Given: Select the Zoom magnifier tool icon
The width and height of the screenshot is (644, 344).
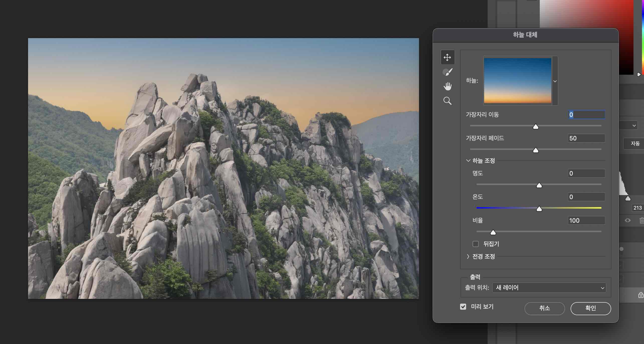Looking at the screenshot, I should [x=447, y=101].
